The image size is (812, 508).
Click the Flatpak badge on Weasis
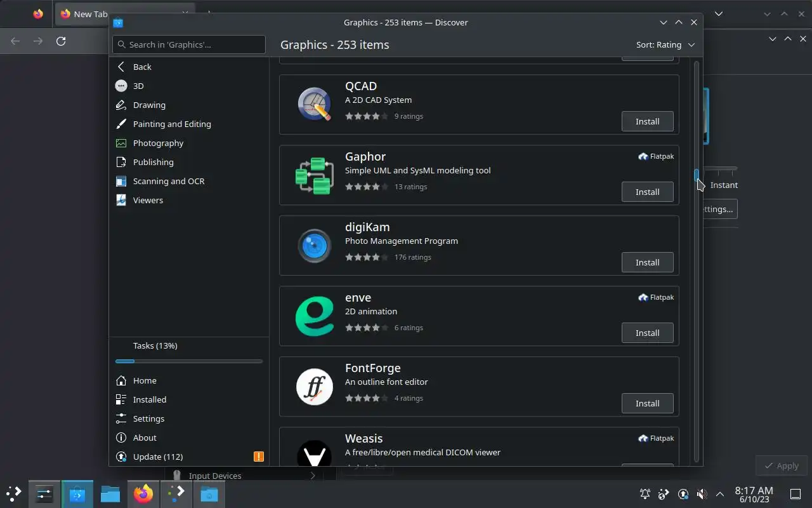pos(656,438)
